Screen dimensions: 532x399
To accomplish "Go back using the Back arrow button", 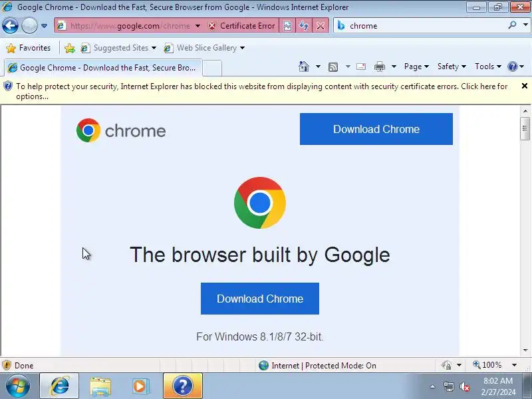I will [x=10, y=26].
